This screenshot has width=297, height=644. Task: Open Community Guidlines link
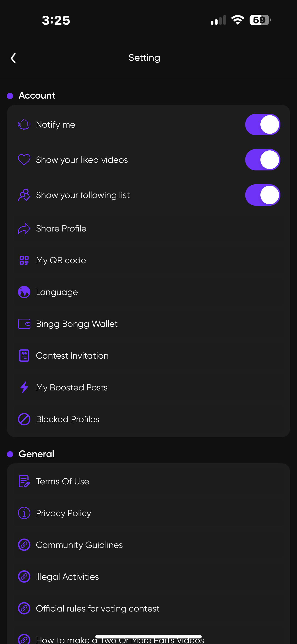point(79,545)
